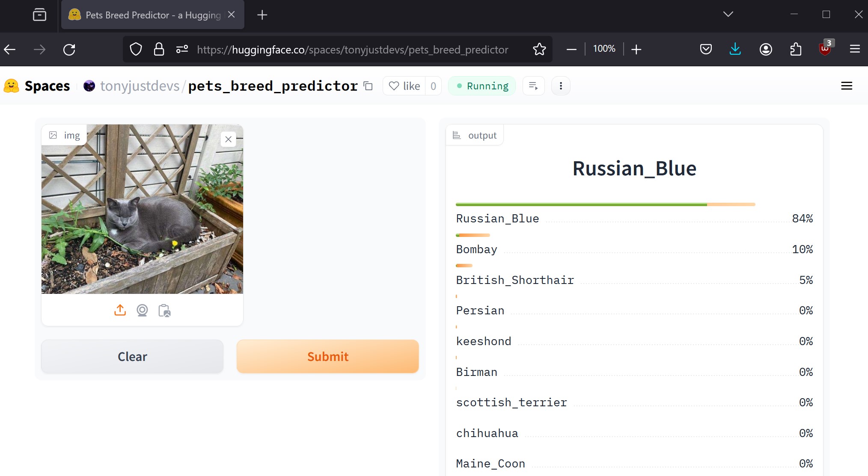This screenshot has width=868, height=476.
Task: Click the Russian_Blue confidence bar
Action: (606, 204)
